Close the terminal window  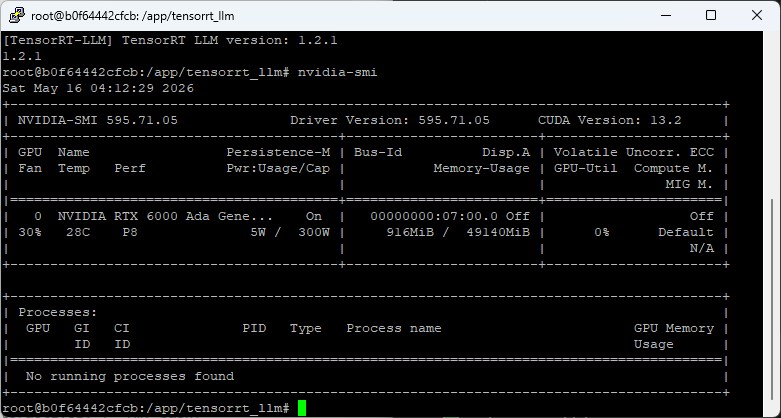(757, 15)
